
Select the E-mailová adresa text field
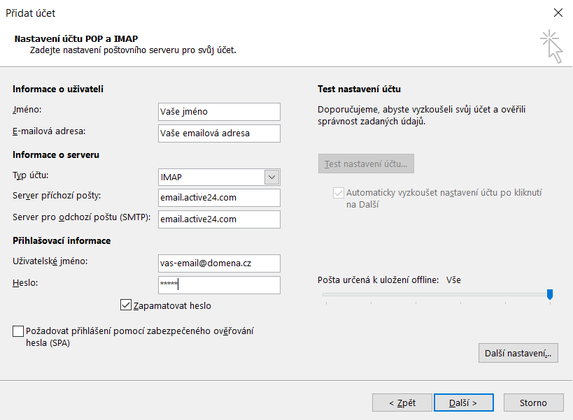(219, 133)
